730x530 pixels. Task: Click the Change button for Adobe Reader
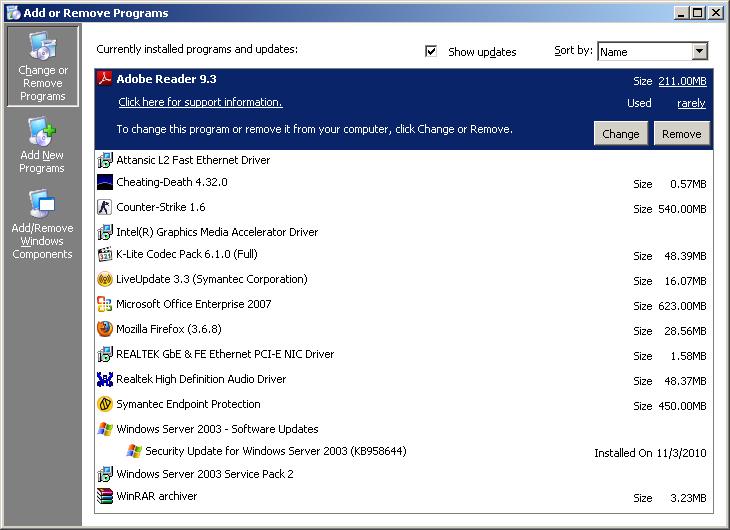click(x=621, y=134)
